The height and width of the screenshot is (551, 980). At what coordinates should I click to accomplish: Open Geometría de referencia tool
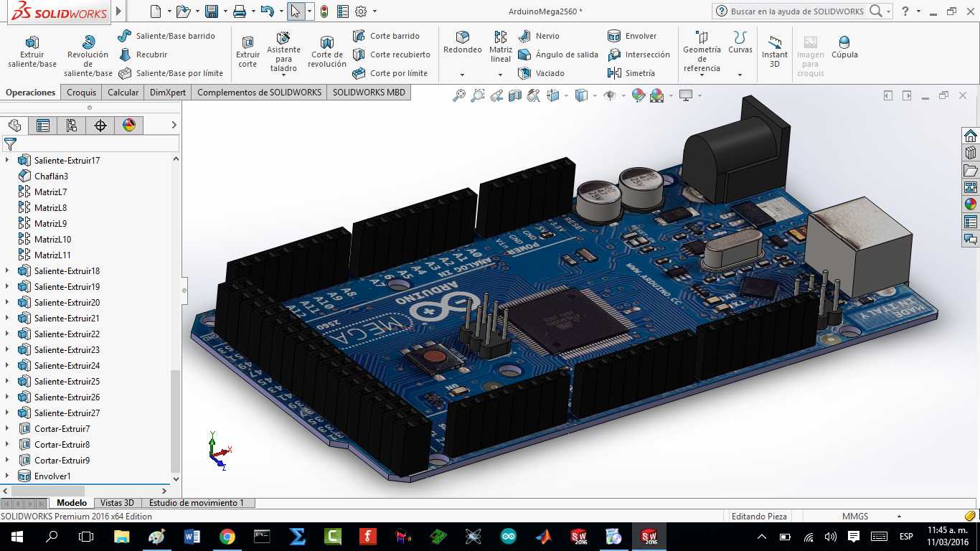pyautogui.click(x=702, y=51)
